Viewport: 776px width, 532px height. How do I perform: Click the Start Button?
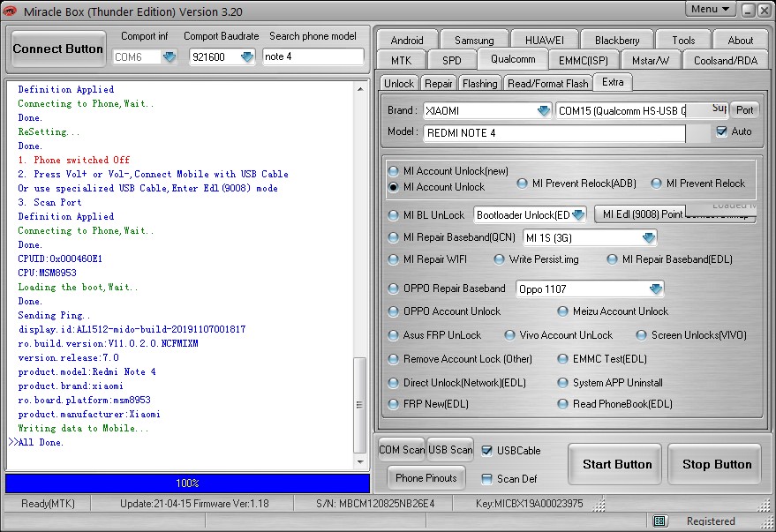[x=616, y=464]
